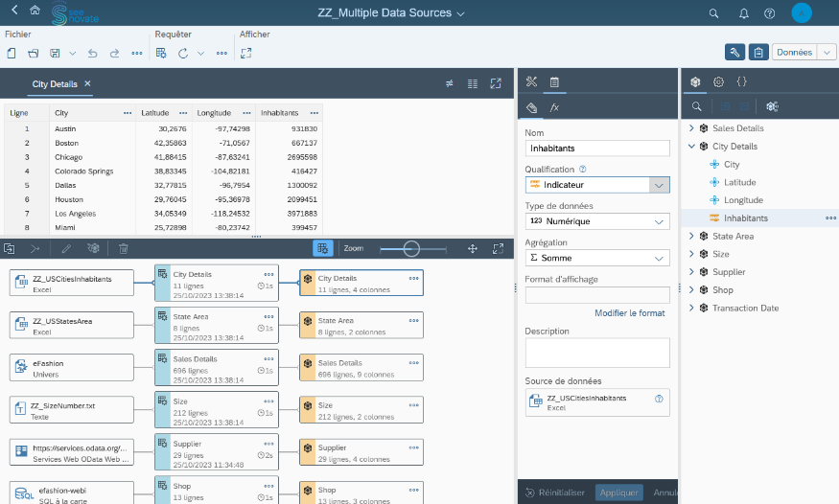This screenshot has height=504, width=839.
Task: Open the refresh options dropdown arrow
Action: [x=200, y=53]
